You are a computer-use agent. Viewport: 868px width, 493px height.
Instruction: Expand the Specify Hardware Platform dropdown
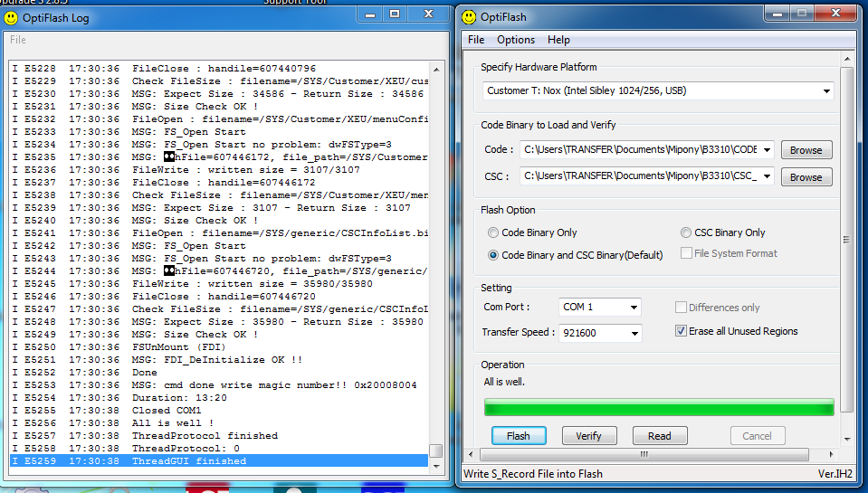tap(826, 91)
